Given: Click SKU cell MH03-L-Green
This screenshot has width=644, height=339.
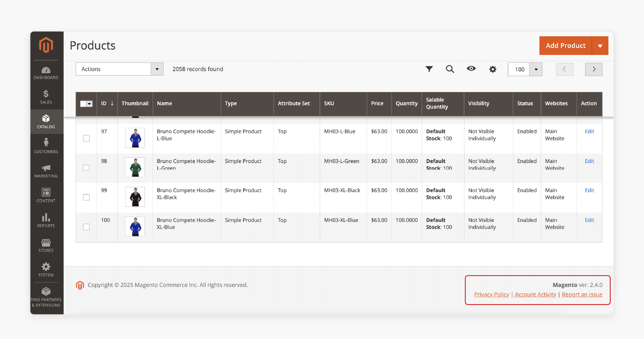Looking at the screenshot, I should [342, 161].
